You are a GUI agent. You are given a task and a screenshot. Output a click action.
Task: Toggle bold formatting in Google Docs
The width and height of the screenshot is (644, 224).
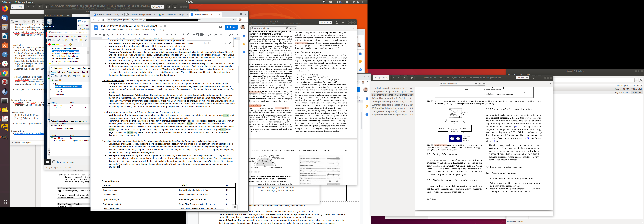171,35
